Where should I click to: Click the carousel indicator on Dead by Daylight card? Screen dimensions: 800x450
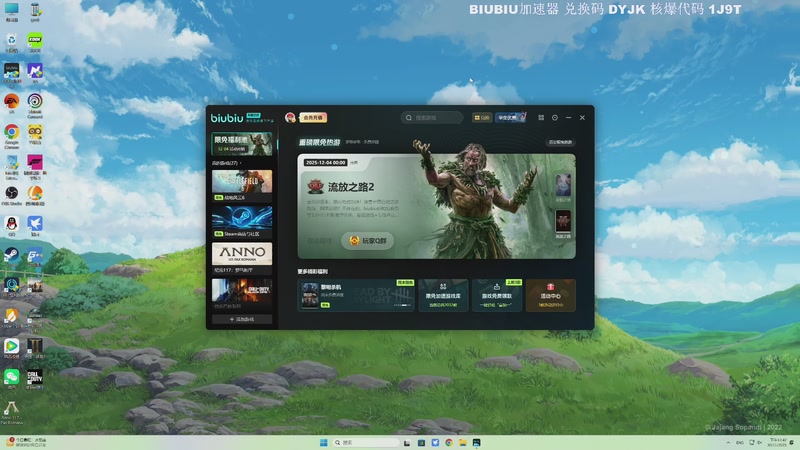point(403,305)
